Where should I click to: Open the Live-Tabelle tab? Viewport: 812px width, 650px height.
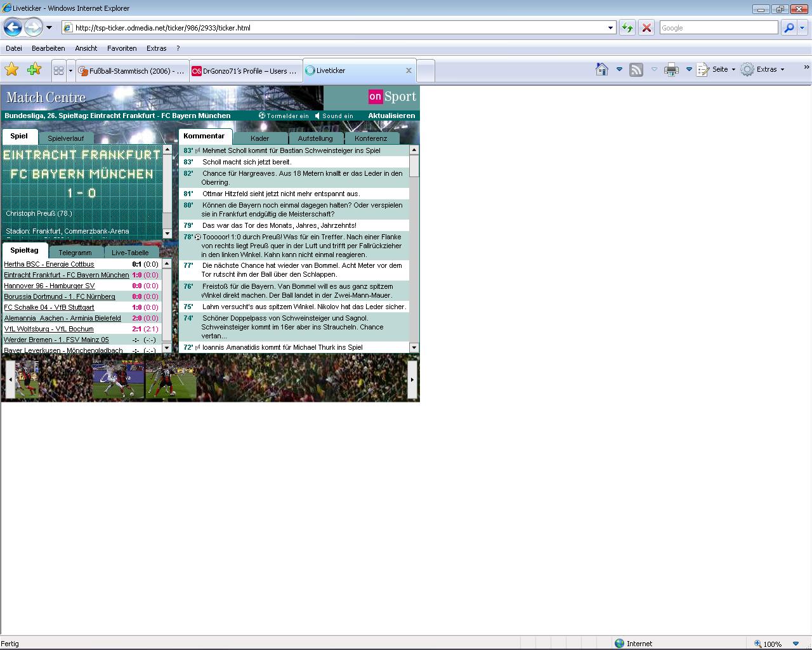(130, 253)
